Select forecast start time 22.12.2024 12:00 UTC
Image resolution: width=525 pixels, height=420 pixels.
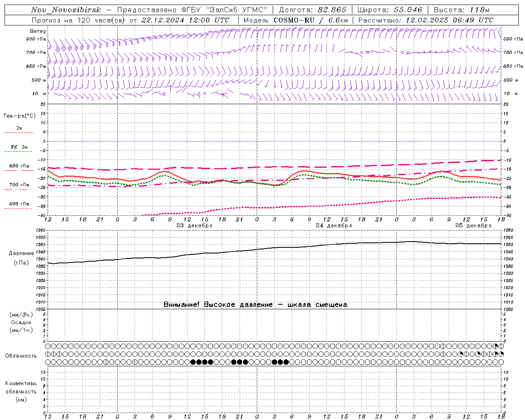[185, 20]
